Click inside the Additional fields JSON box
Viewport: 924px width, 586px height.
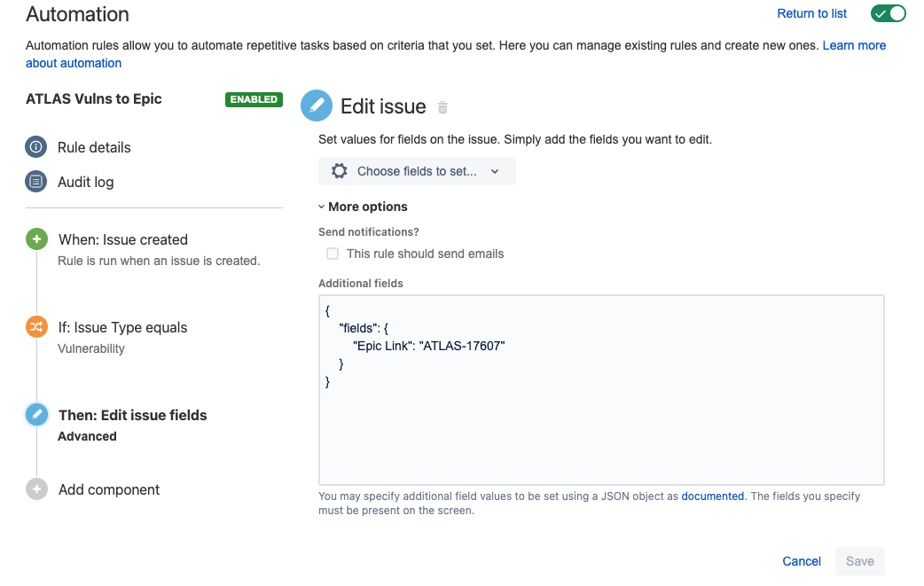(x=601, y=390)
